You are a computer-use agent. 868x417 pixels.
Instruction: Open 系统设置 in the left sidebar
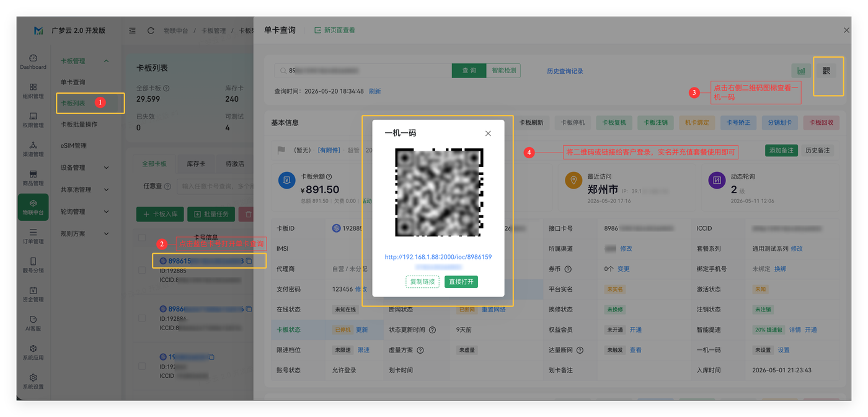pyautogui.click(x=33, y=382)
